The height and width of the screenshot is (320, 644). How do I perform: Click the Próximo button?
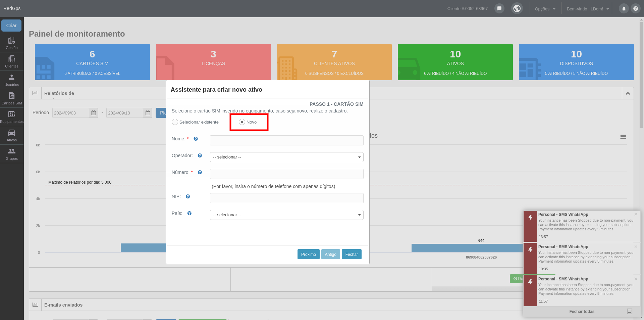[x=309, y=254]
